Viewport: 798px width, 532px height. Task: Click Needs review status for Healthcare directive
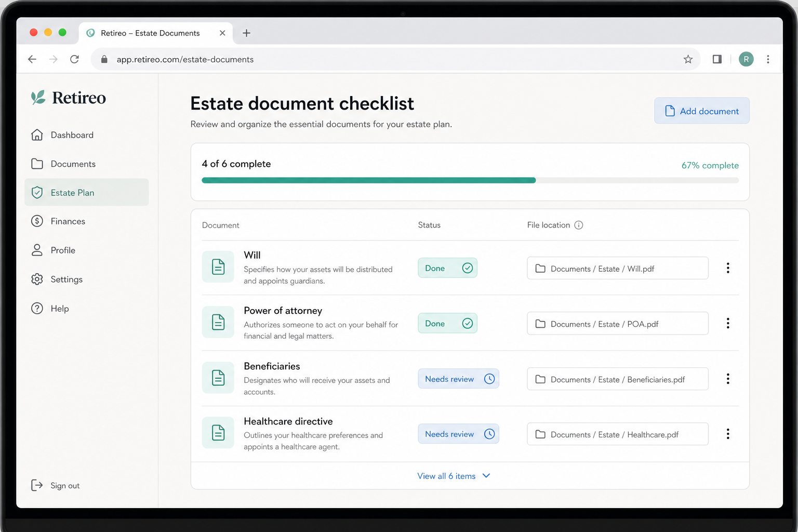point(458,434)
